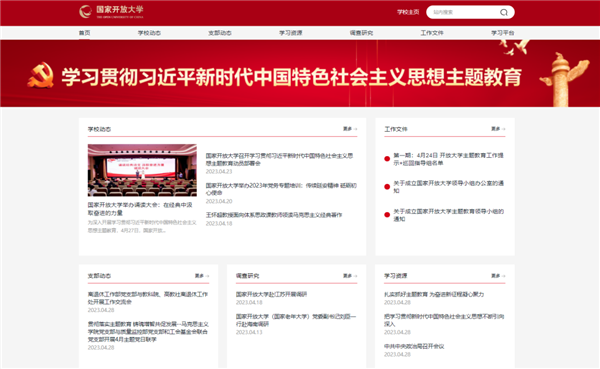Open 学校动态 news item dated 2023.04.23

(279, 160)
